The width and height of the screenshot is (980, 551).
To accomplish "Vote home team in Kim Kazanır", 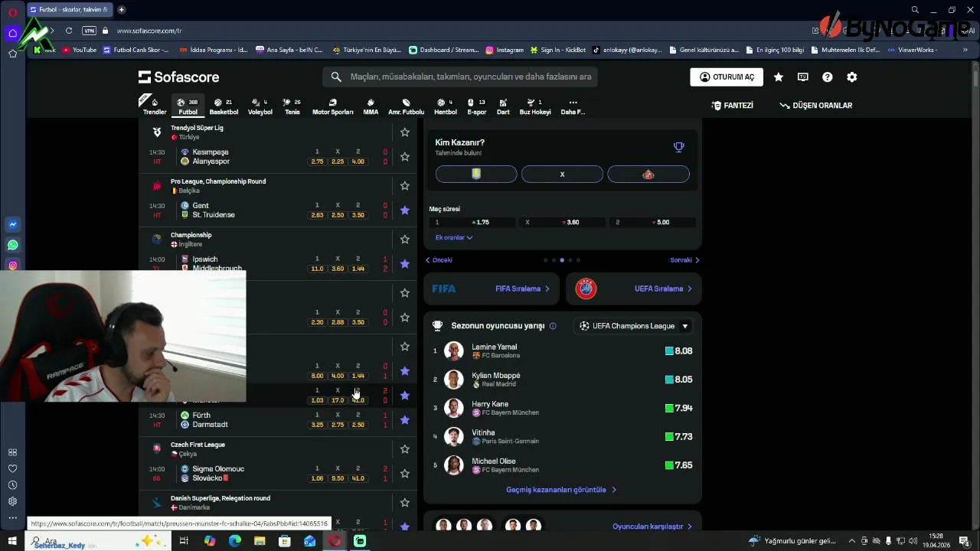I will point(476,174).
